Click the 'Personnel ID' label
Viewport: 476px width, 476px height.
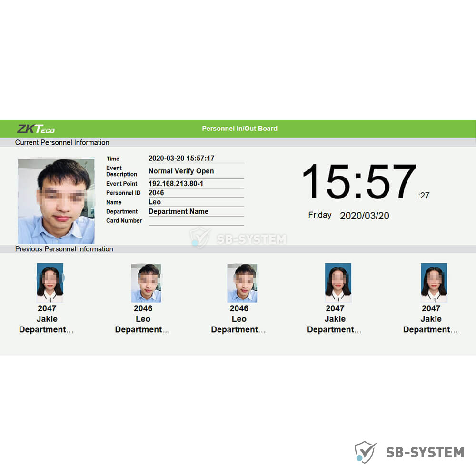click(123, 193)
